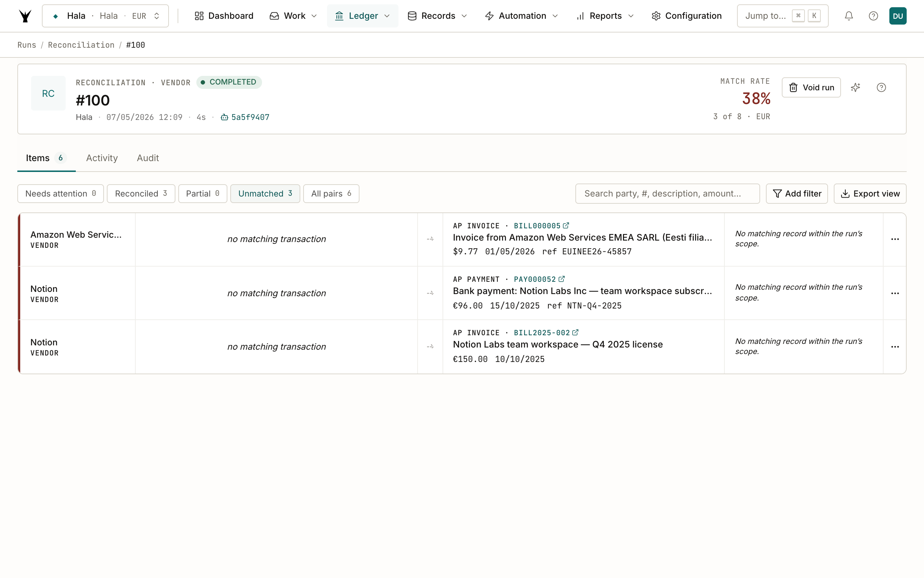Click the app logo in the top-left corner

(25, 16)
